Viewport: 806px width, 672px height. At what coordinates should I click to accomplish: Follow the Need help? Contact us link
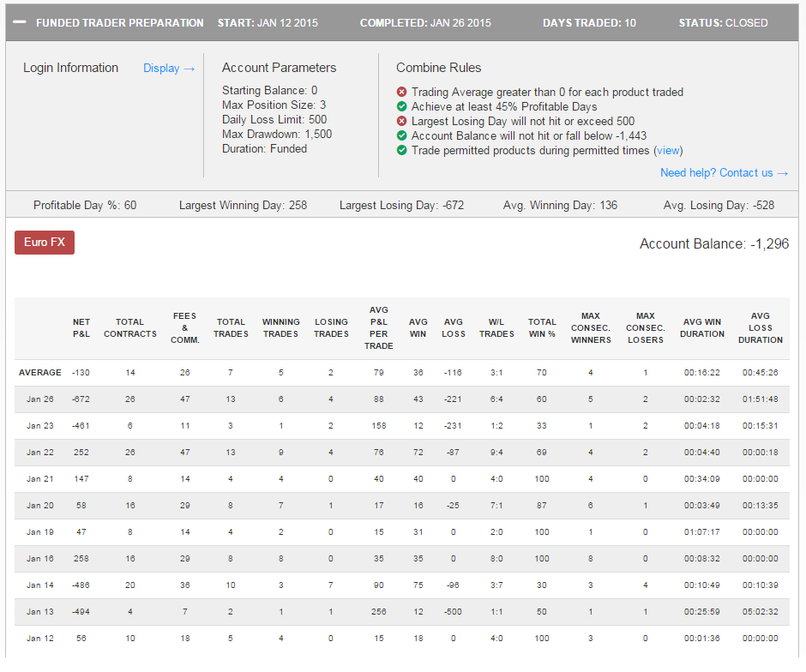click(724, 172)
